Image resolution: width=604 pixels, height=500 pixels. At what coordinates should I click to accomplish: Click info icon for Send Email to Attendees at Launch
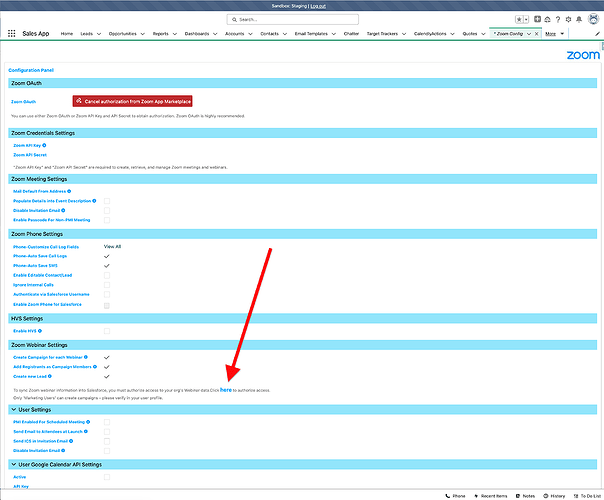pyautogui.click(x=86, y=431)
